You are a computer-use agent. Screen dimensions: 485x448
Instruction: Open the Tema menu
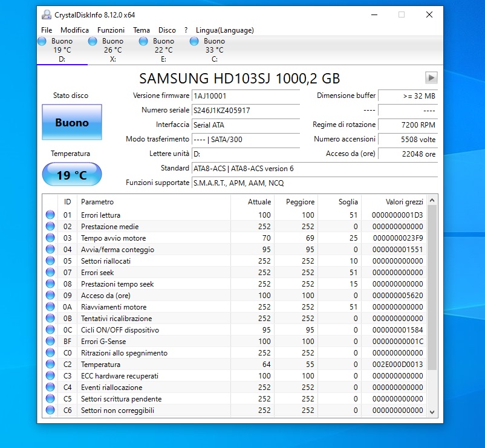pyautogui.click(x=142, y=30)
